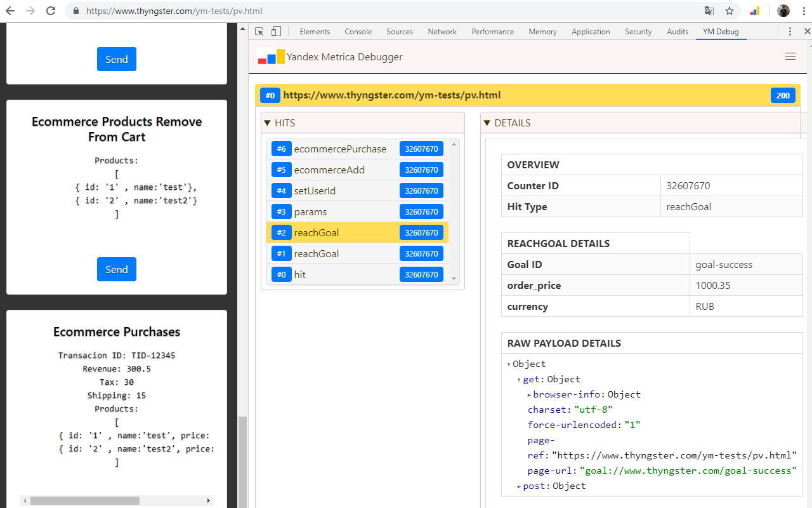Click the 1000.35 order_price value
The image size is (812, 508).
pos(713,285)
